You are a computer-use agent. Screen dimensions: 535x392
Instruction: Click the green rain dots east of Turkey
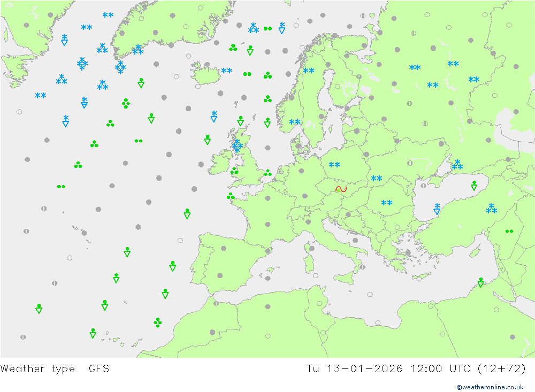tap(509, 232)
